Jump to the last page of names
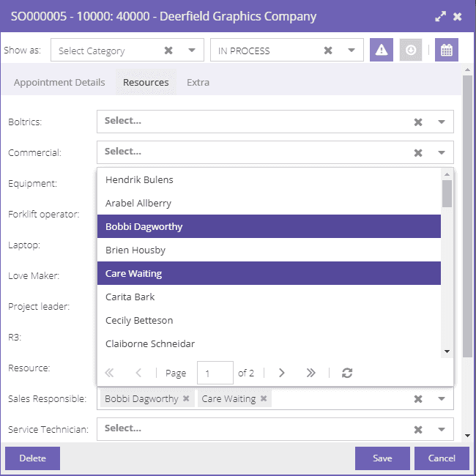 [x=310, y=373]
